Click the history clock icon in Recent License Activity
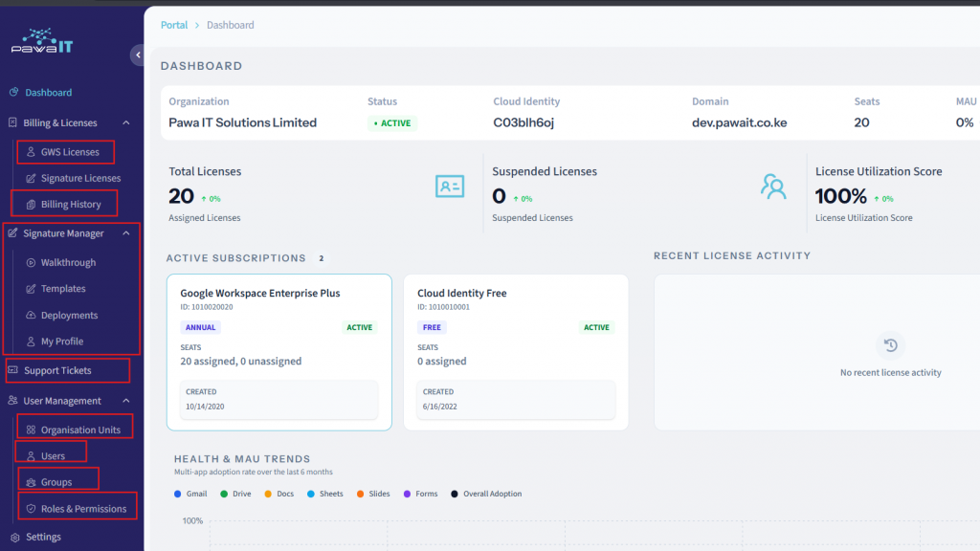This screenshot has width=980, height=551. coord(891,344)
